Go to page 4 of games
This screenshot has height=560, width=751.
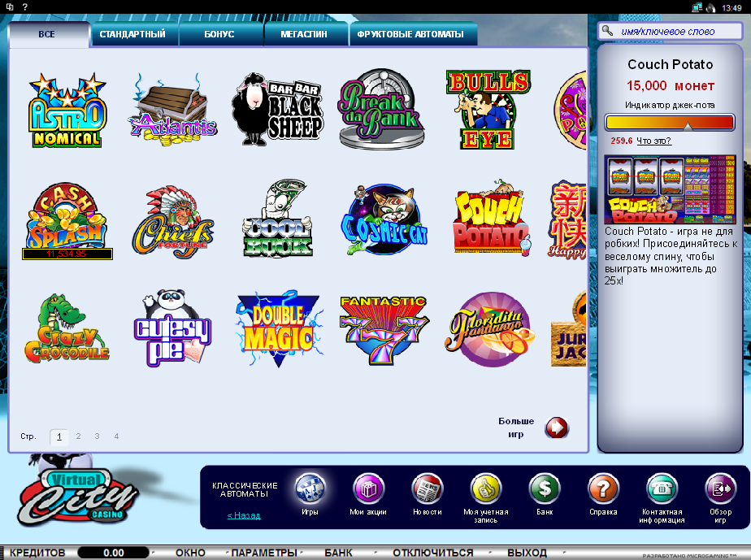click(x=116, y=436)
